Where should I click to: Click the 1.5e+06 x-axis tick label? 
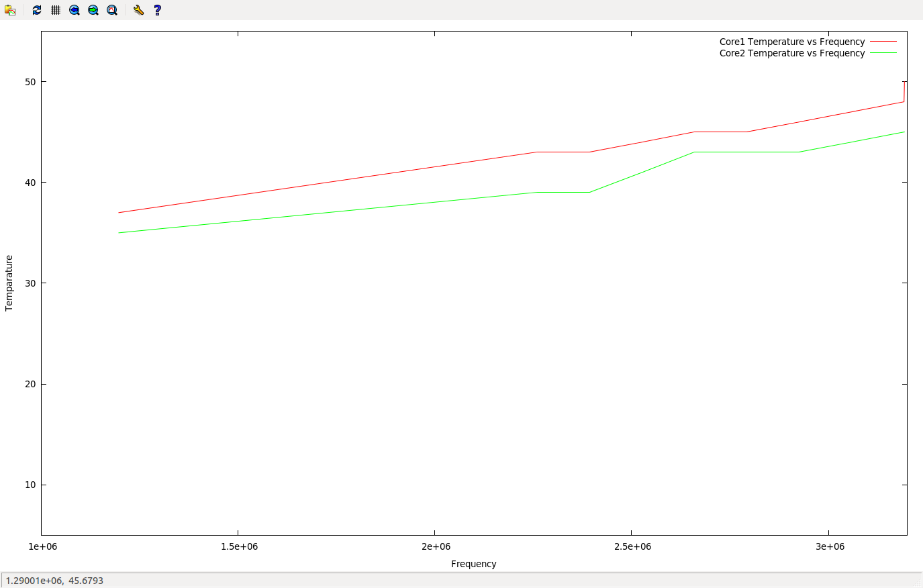pos(239,546)
